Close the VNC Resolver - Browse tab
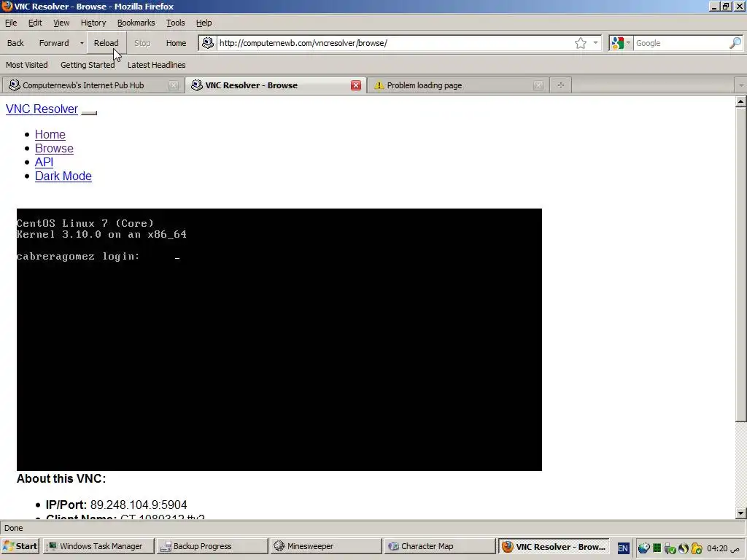This screenshot has height=560, width=747. (356, 85)
